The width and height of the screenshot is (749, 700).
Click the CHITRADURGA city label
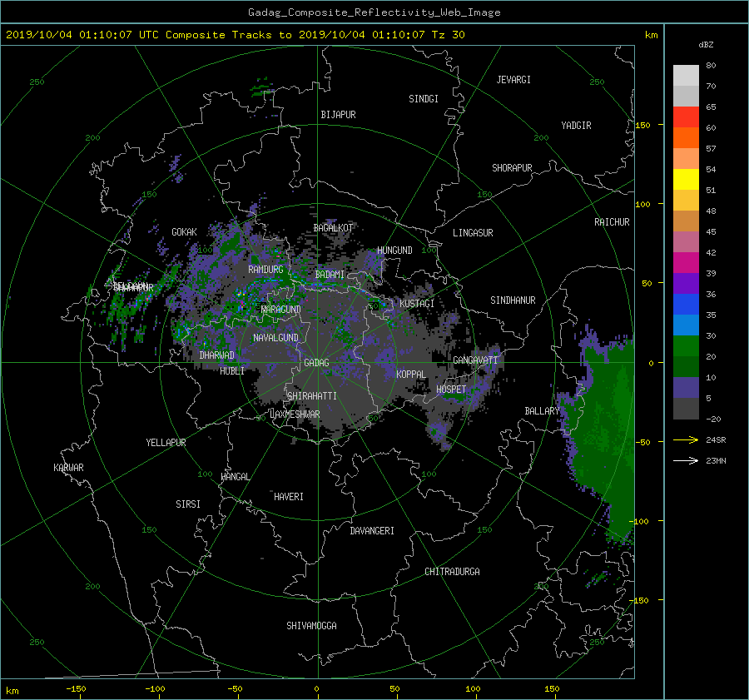(x=453, y=572)
